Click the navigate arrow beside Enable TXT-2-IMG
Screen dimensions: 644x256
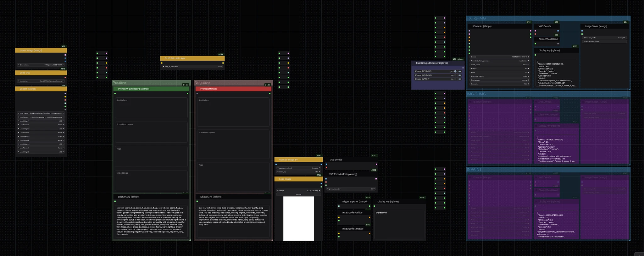pos(460,71)
